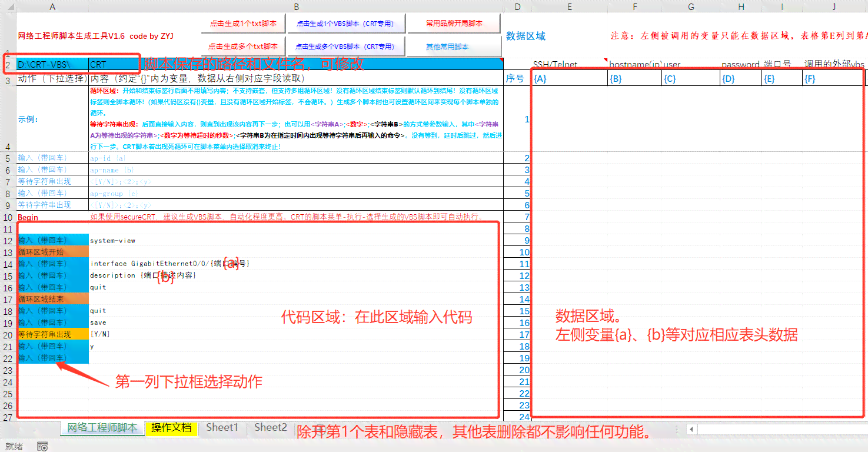The height and width of the screenshot is (452, 868).
Task: Click the SSH/Telnet header cell
Action: tap(570, 65)
